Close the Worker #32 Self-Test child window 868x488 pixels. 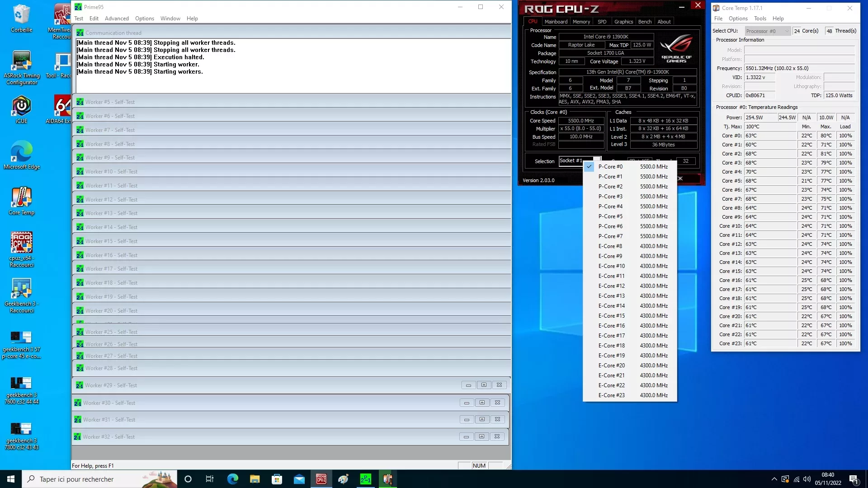pyautogui.click(x=497, y=436)
